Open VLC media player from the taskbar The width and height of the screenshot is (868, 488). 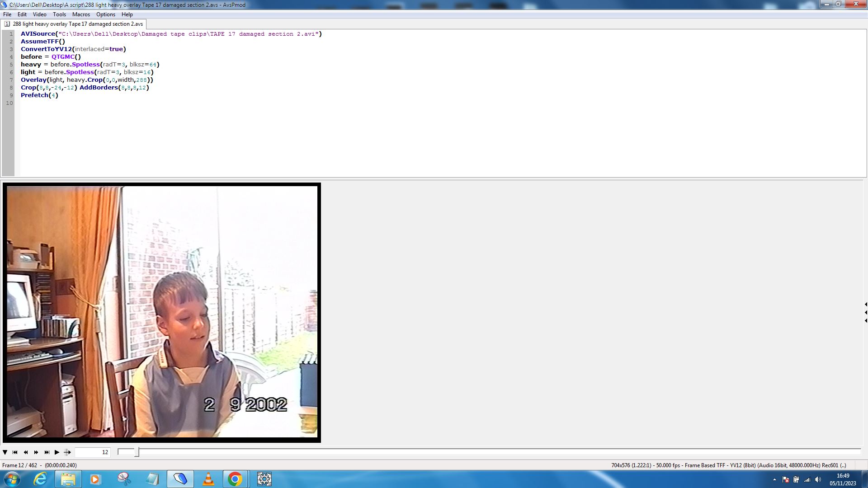click(208, 479)
